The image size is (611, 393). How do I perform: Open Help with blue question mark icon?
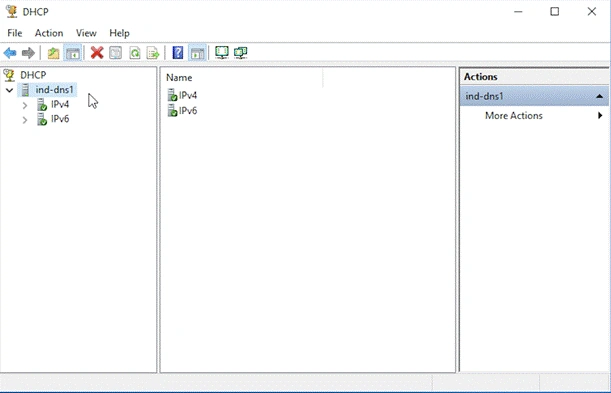pos(178,53)
